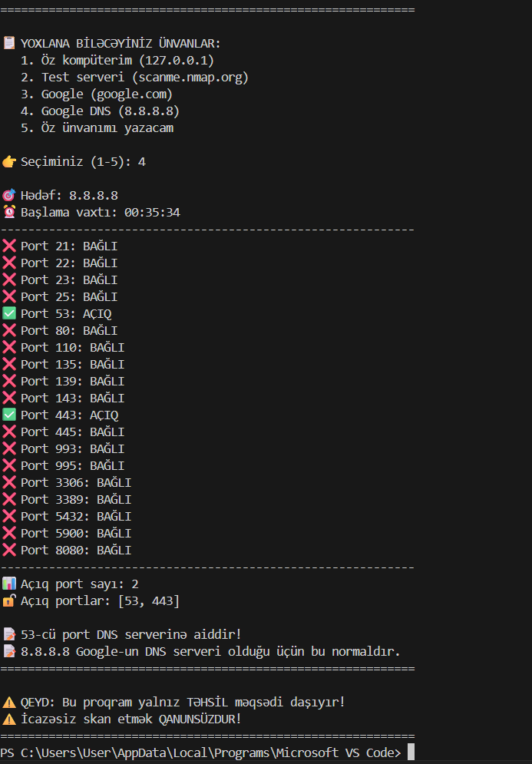
Task: Click the green checkmark next to Port 53
Action: (x=9, y=313)
